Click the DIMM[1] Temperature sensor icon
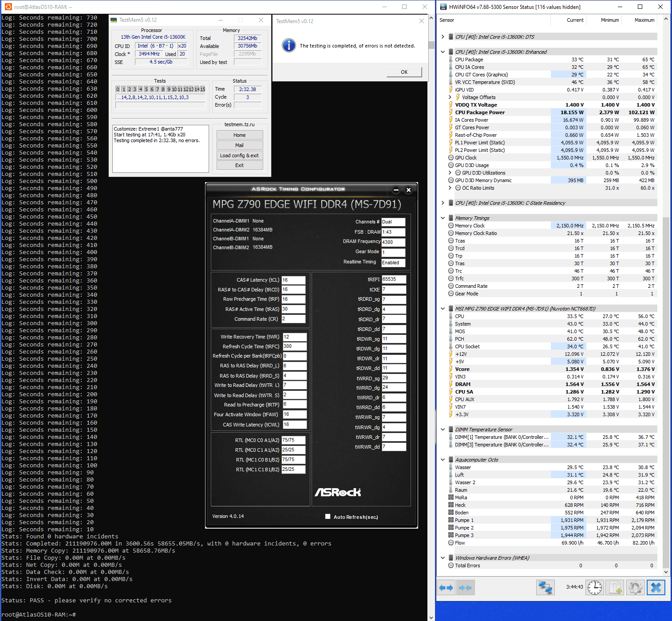Viewport: 672px width, 621px height. tap(451, 437)
